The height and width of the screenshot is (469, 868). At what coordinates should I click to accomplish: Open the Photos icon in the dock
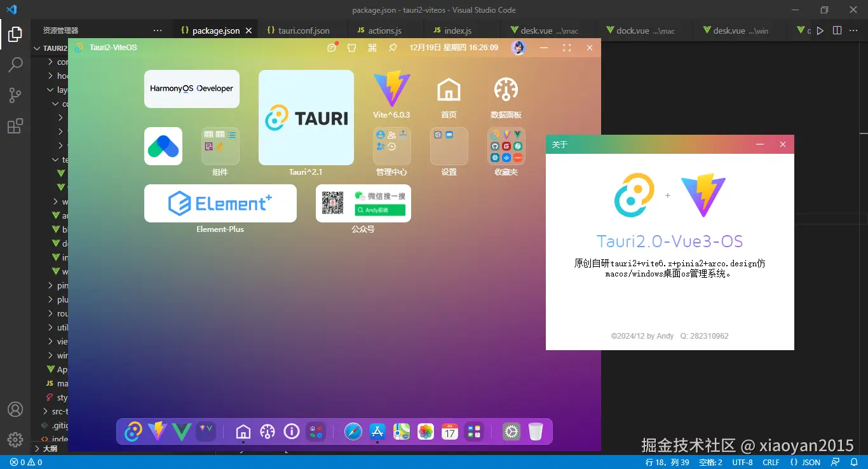(426, 432)
